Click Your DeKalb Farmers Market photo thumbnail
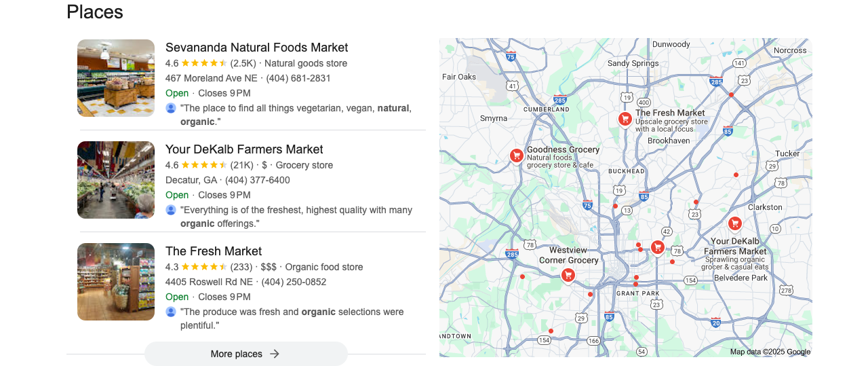 tap(116, 180)
